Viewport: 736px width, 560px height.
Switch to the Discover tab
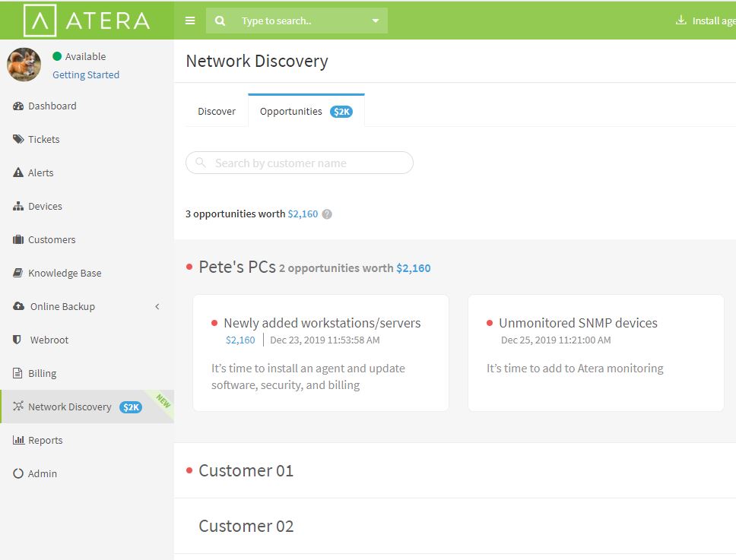coord(217,112)
